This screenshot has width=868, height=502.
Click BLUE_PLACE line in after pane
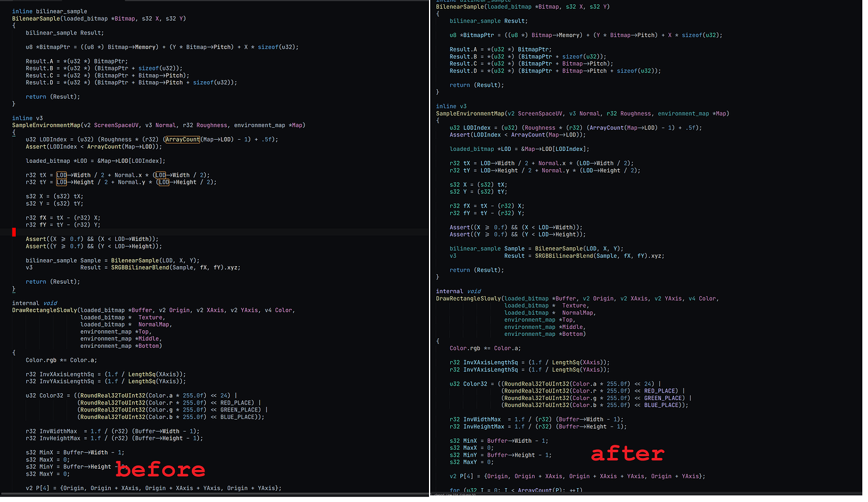(x=594, y=405)
